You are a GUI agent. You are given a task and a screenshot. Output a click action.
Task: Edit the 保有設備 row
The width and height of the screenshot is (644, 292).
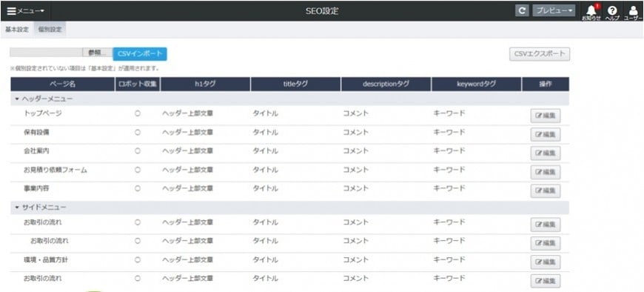[546, 134]
